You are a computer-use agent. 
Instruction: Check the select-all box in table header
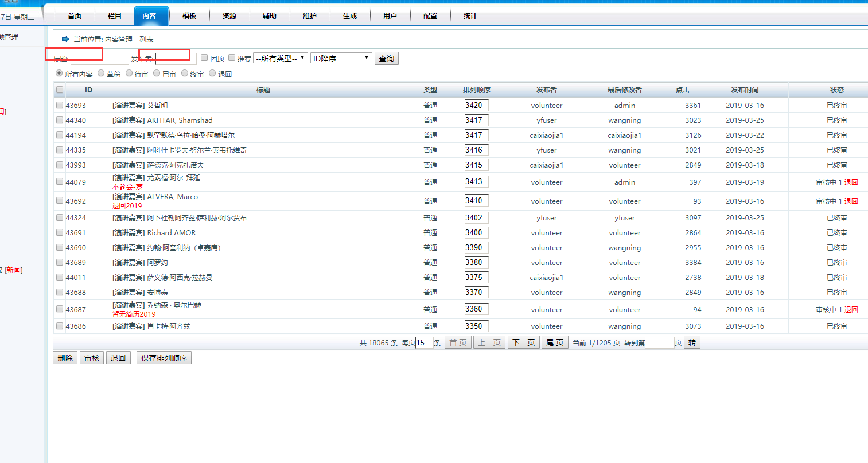coord(60,90)
